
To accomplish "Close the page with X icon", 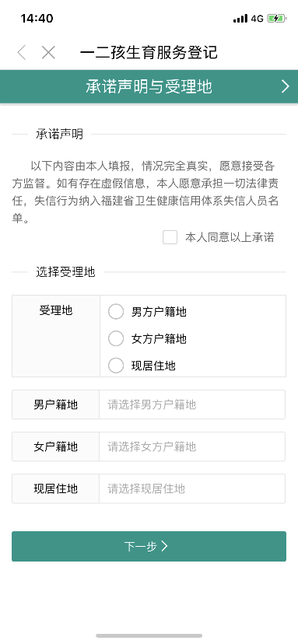I will point(48,53).
